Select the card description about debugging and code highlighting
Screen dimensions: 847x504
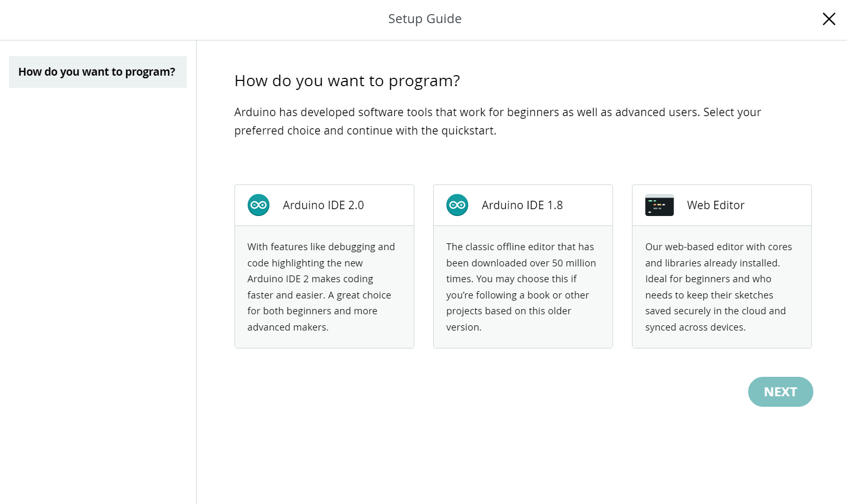[321, 287]
